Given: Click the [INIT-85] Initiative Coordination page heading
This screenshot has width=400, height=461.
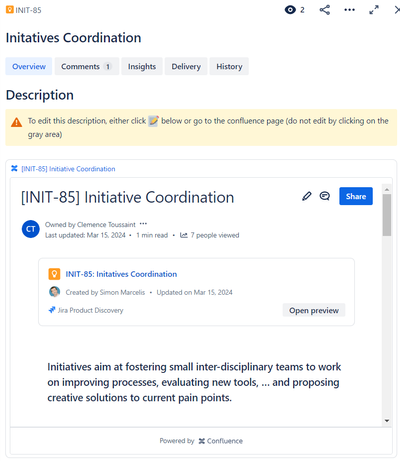Looking at the screenshot, I should click(127, 197).
